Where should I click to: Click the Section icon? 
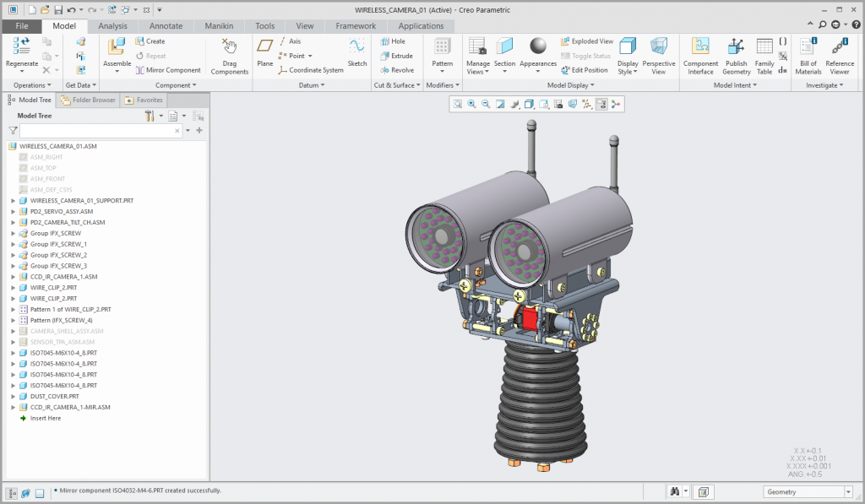(504, 46)
